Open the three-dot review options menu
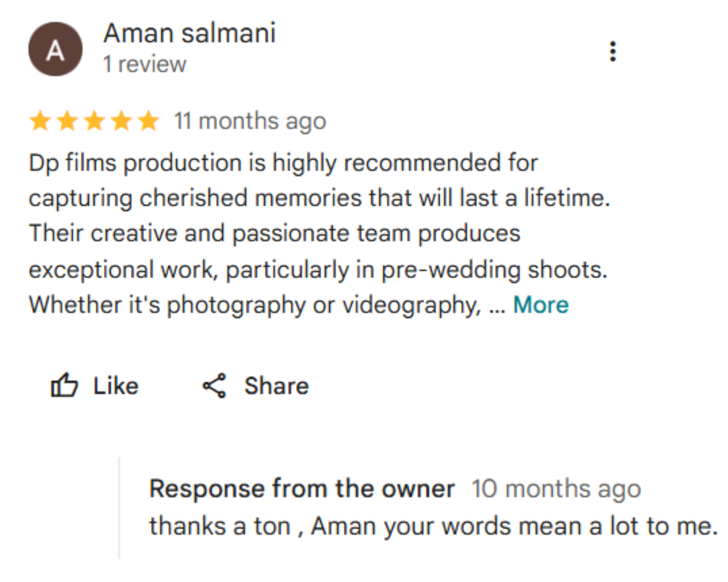 coord(613,51)
